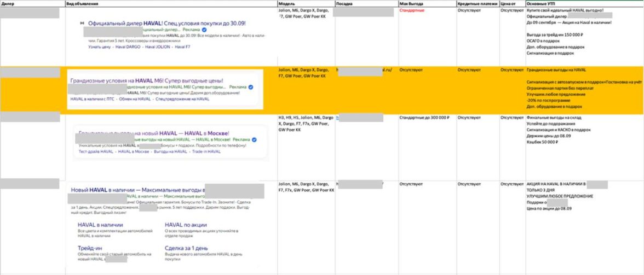644x275 pixels.
Task: Select the Дилер column header
Action: pos(32,4)
